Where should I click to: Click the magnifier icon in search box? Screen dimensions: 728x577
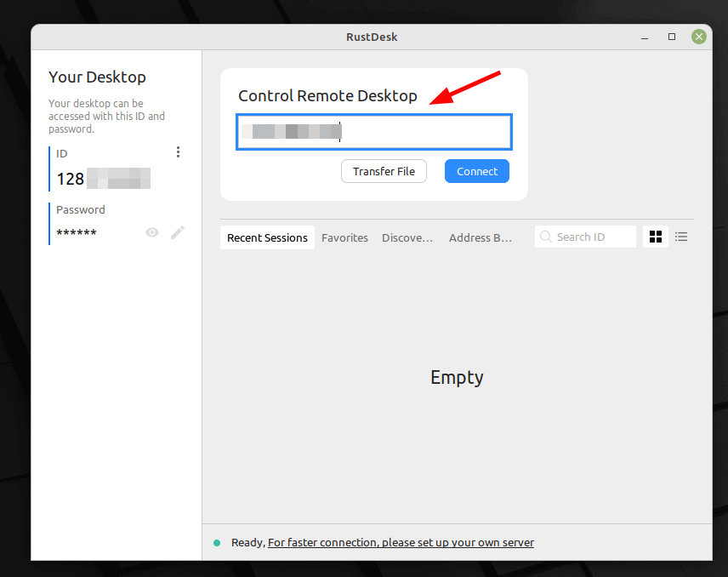pos(545,237)
